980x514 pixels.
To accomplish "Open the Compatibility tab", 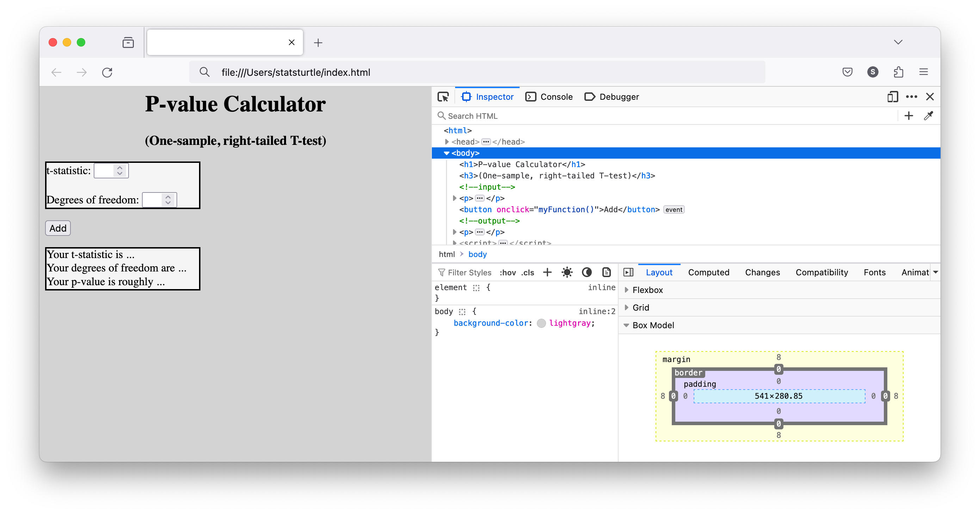I will [x=821, y=272].
